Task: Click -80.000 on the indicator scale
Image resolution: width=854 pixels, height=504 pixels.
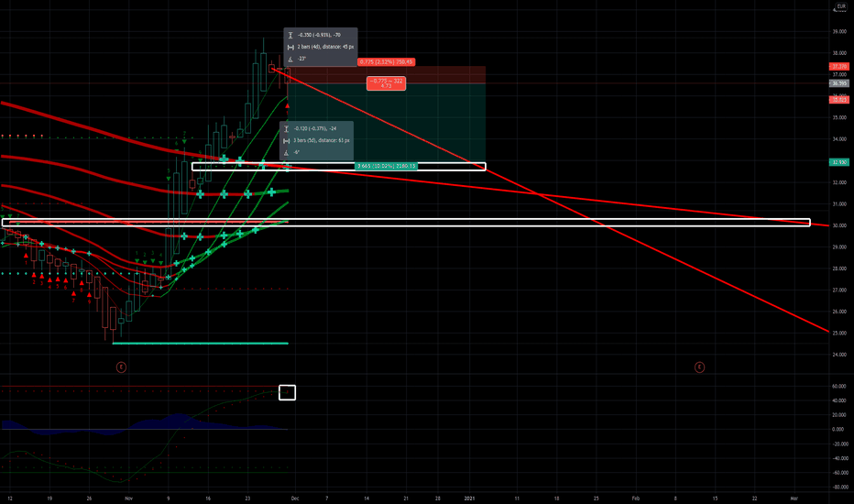Action: [839, 488]
